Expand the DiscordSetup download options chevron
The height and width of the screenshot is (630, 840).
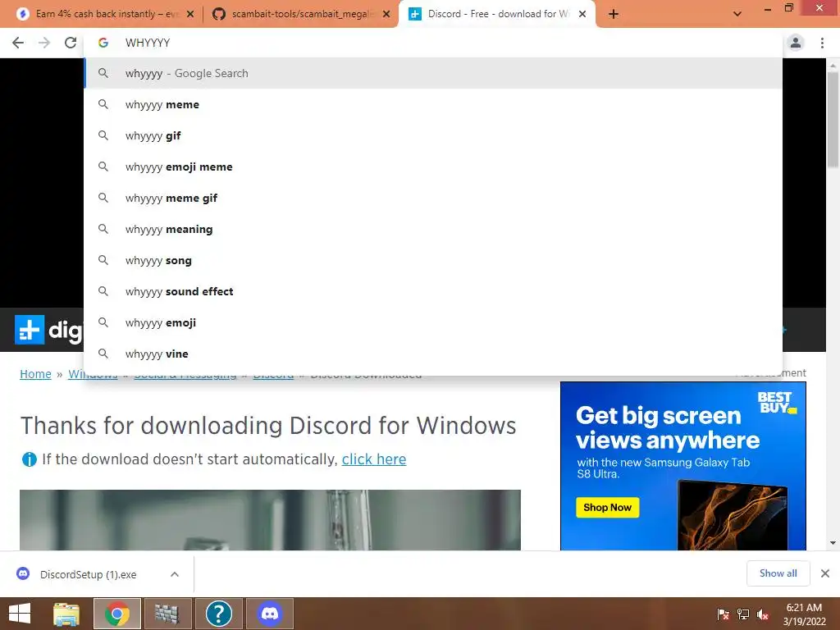point(175,574)
